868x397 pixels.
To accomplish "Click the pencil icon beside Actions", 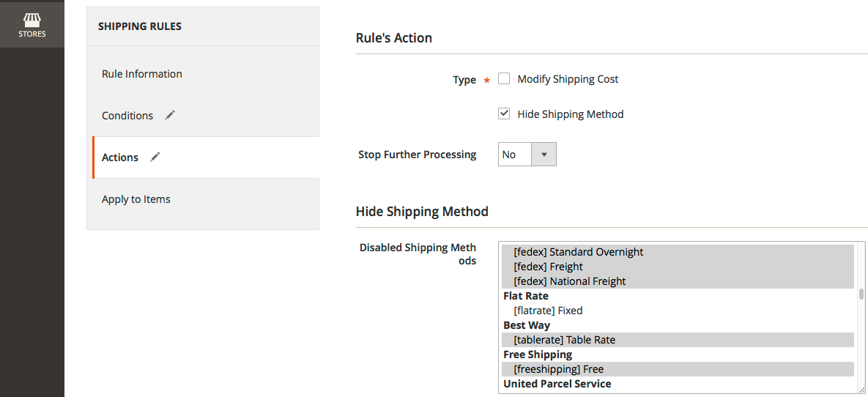I will 155,157.
